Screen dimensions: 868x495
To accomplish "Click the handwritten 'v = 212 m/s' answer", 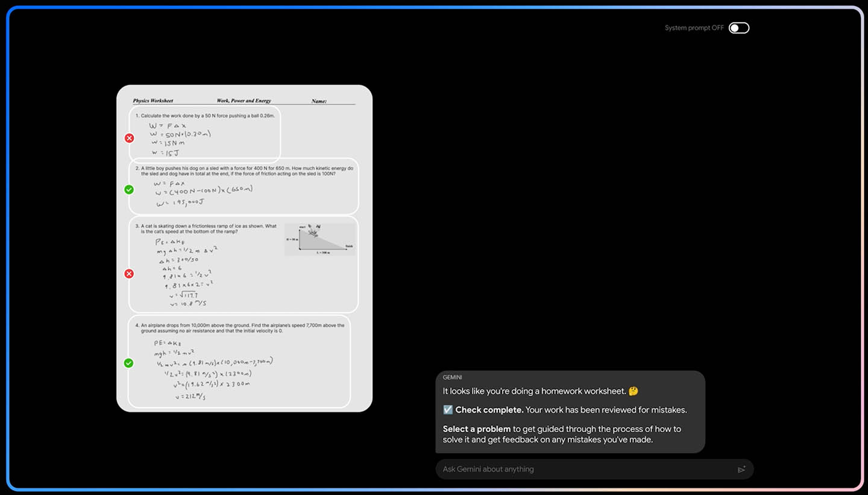I will 190,396.
